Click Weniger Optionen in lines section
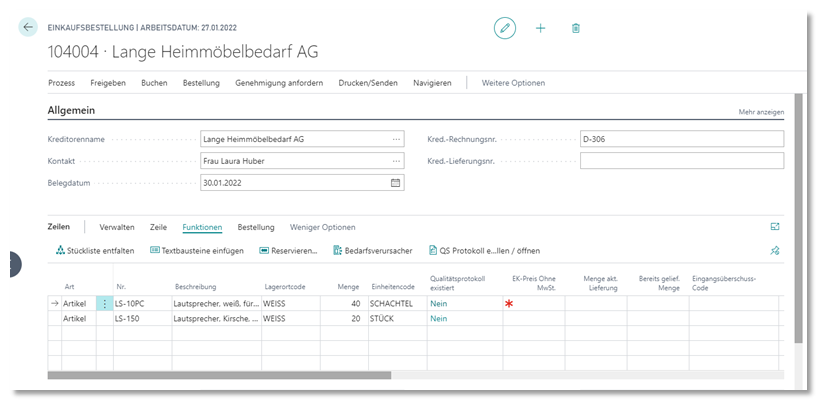821x404 pixels. (x=323, y=227)
